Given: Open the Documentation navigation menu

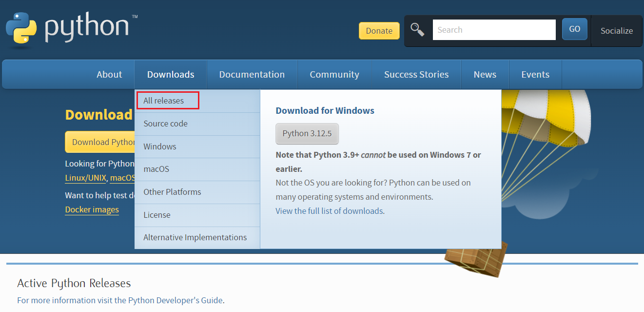Looking at the screenshot, I should [x=252, y=75].
